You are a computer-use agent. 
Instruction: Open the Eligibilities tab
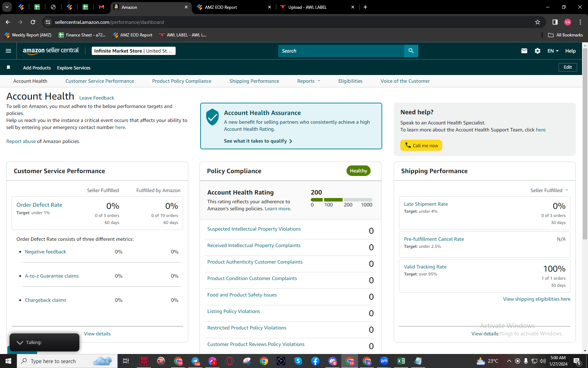pos(350,81)
